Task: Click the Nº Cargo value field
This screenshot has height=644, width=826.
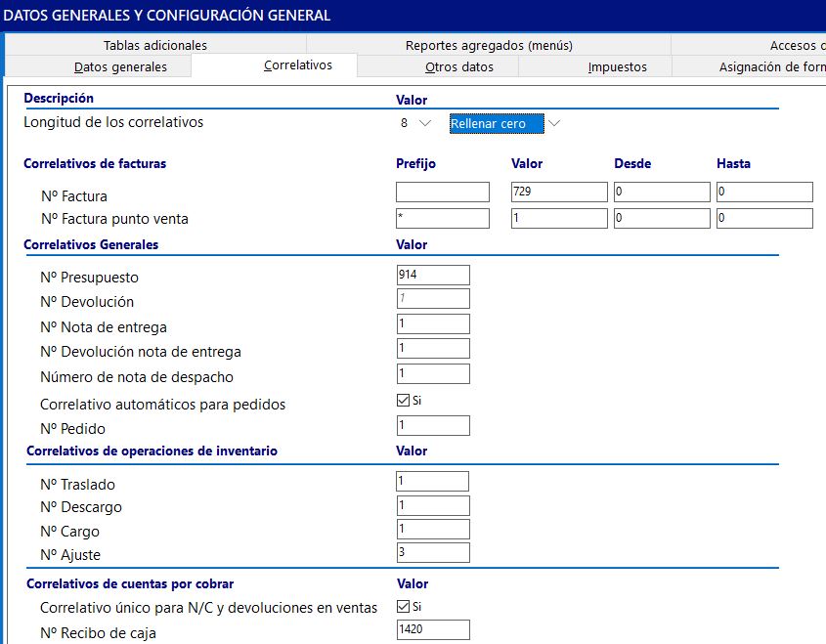Action: (433, 530)
